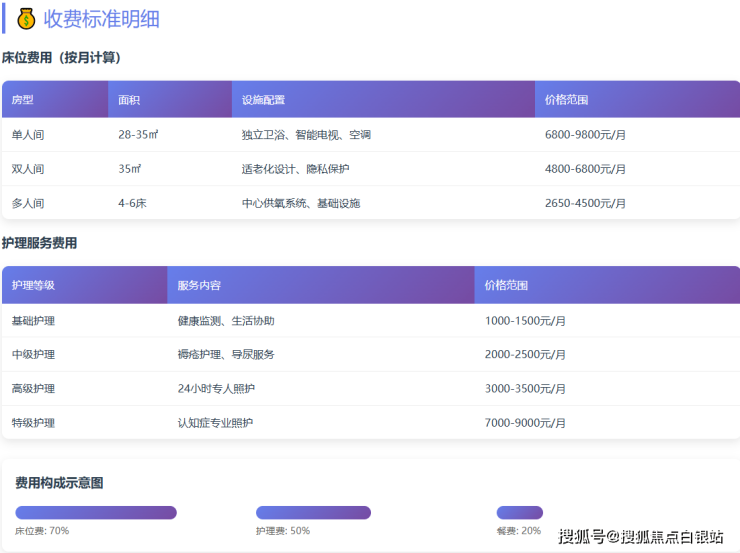Click the 护理费 50% progress bar
Viewport: 740px width, 553px height.
point(313,513)
